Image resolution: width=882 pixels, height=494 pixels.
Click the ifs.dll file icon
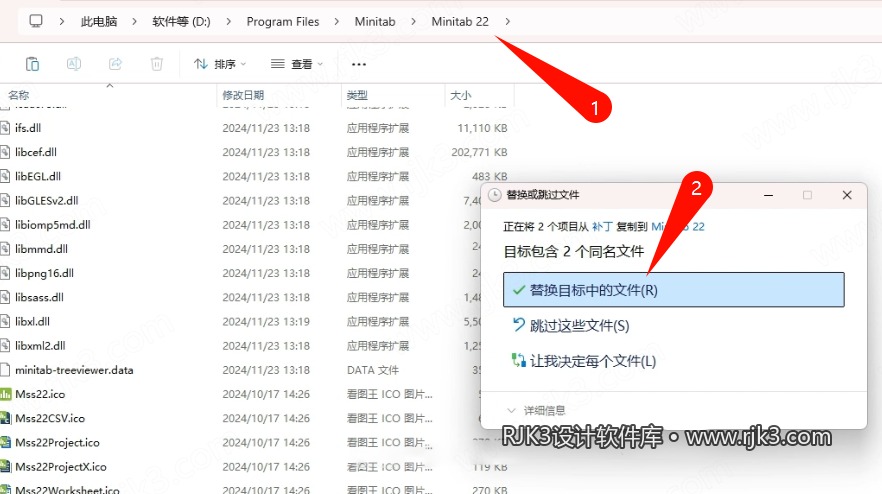(x=5, y=128)
